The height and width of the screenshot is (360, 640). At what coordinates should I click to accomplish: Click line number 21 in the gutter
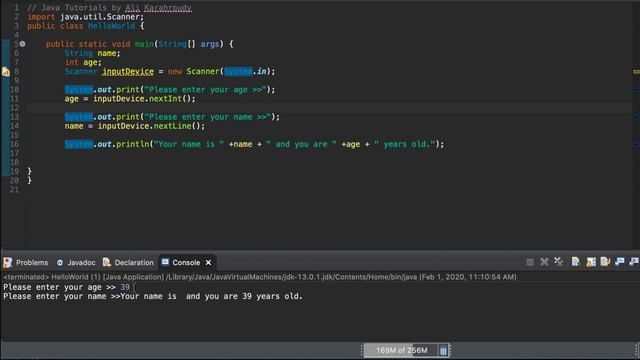coord(15,189)
